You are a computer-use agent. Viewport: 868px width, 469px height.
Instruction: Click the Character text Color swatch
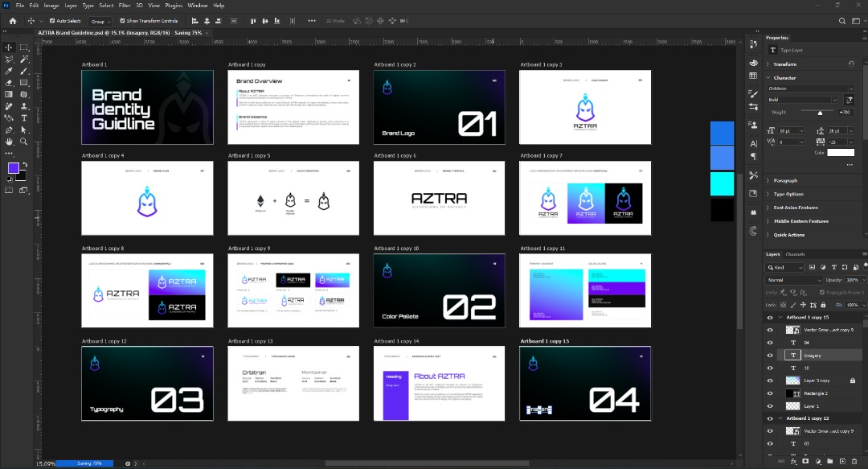click(x=841, y=153)
